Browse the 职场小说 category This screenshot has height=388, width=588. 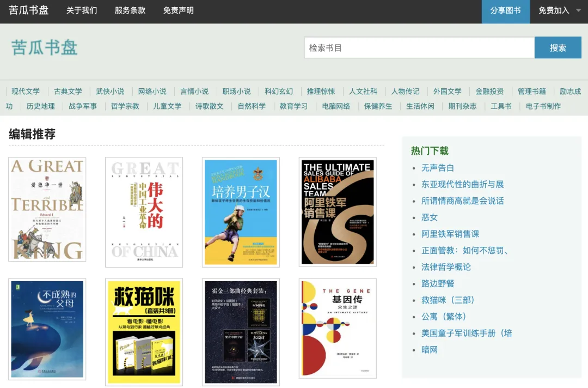tap(237, 91)
